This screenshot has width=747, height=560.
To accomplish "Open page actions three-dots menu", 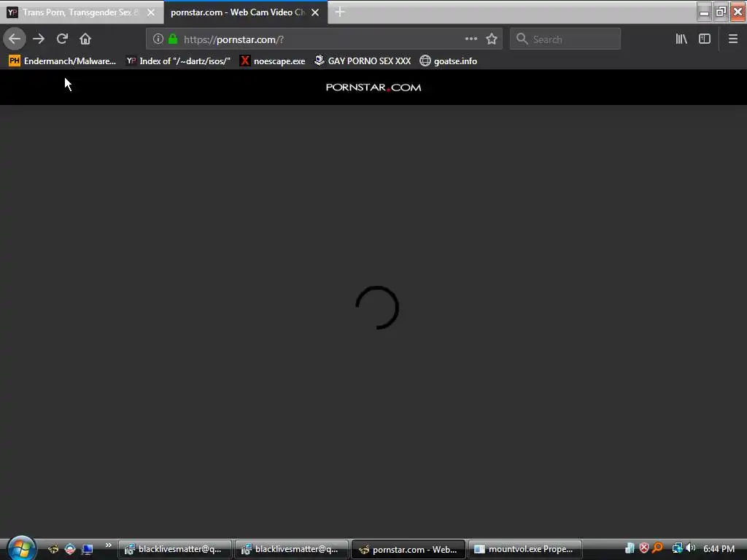I will pyautogui.click(x=471, y=39).
